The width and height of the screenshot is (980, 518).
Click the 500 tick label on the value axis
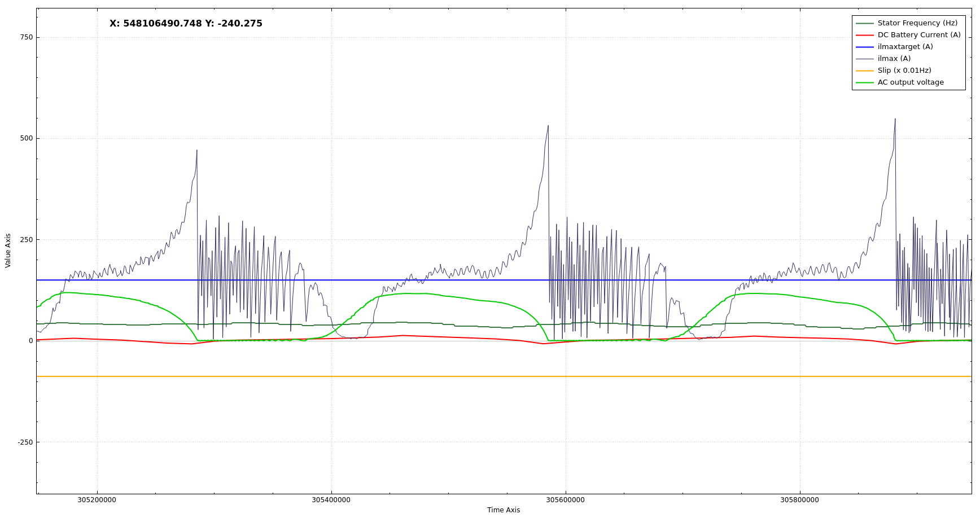(27, 138)
